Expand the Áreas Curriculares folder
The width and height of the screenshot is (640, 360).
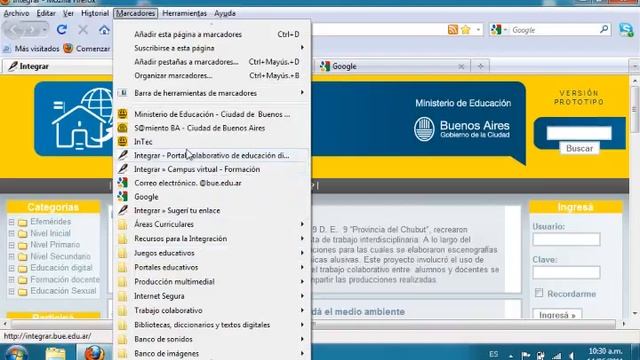point(212,224)
